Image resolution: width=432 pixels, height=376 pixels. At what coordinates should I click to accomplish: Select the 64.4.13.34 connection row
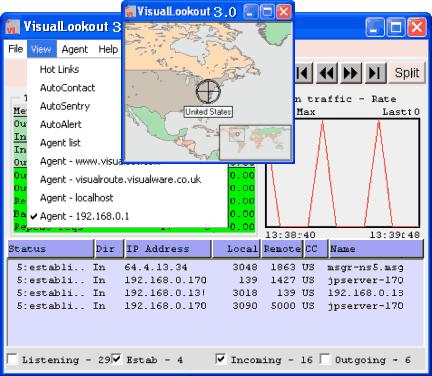pos(215,267)
